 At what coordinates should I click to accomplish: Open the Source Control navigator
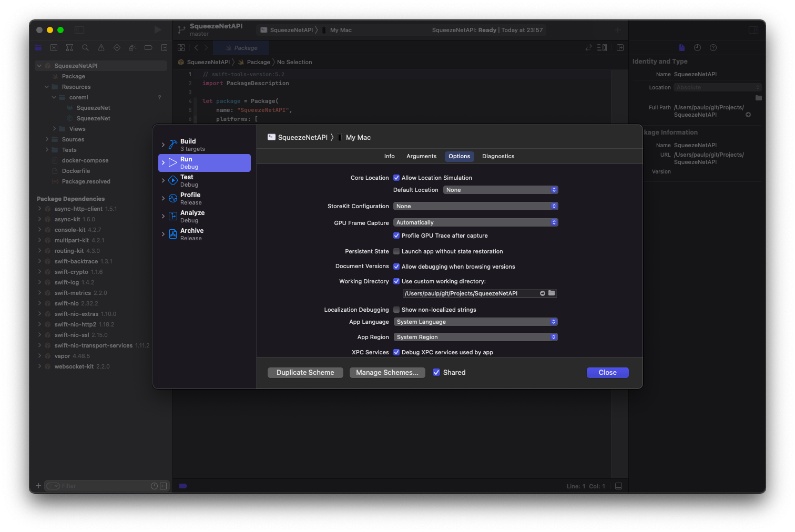click(54, 48)
